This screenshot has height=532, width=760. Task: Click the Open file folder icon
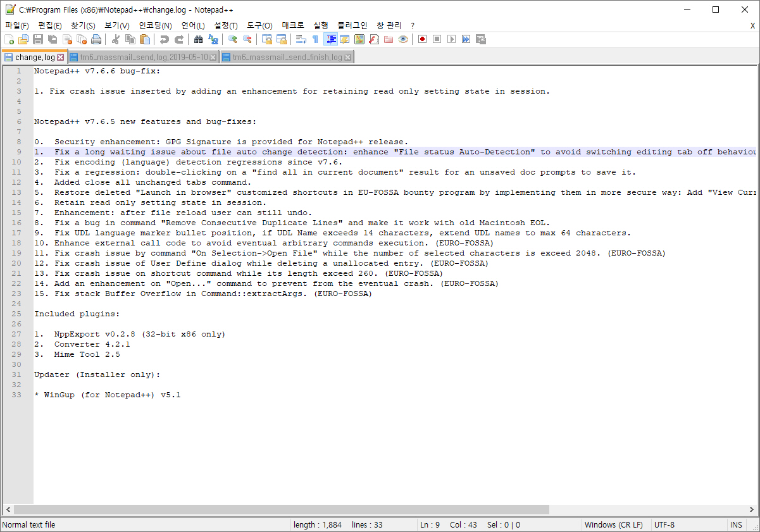pyautogui.click(x=23, y=39)
